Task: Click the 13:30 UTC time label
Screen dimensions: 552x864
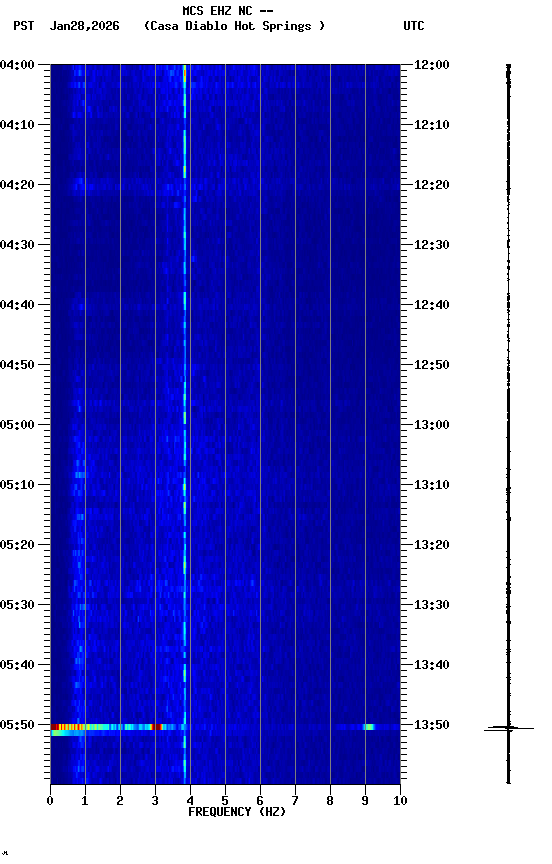Action: pyautogui.click(x=432, y=605)
